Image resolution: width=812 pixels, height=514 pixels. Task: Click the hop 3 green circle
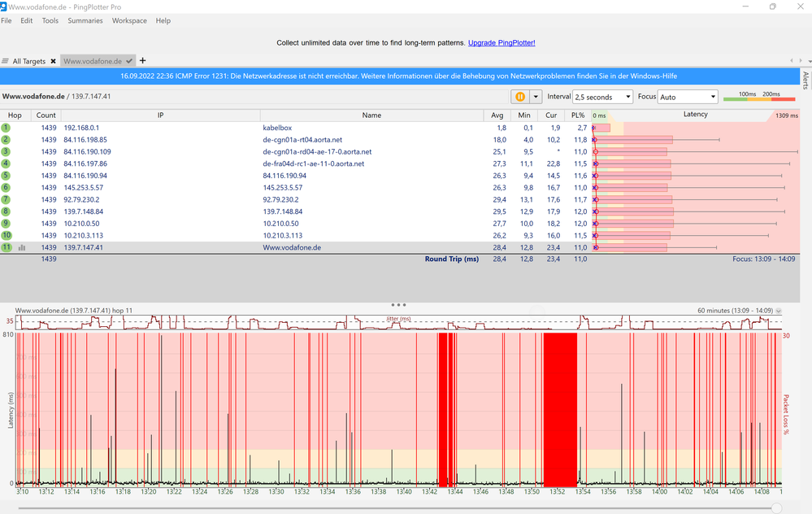point(7,151)
